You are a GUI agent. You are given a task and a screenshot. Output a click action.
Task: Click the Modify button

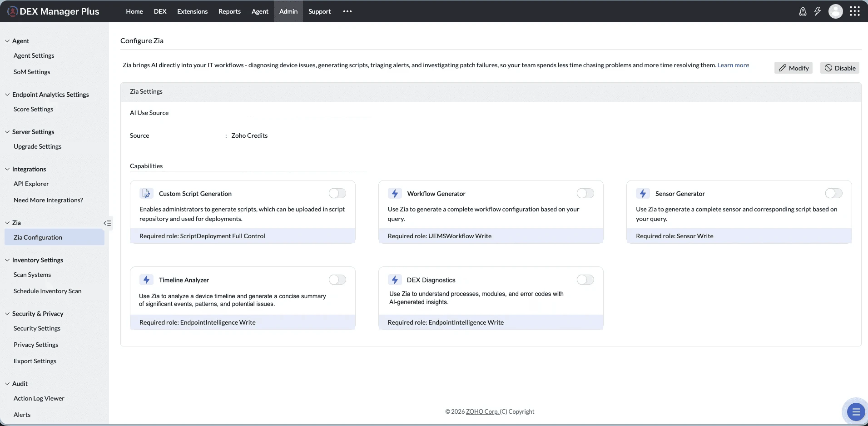(x=794, y=68)
